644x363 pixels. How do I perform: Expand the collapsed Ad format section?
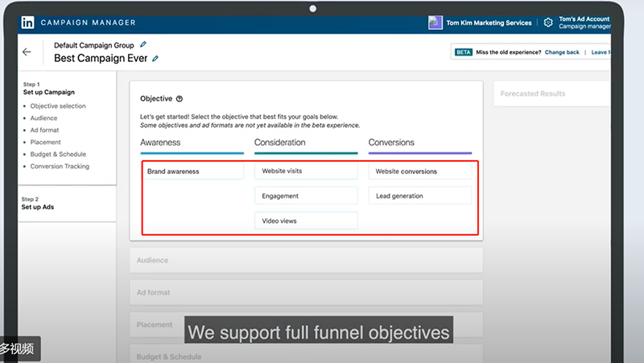pos(306,292)
